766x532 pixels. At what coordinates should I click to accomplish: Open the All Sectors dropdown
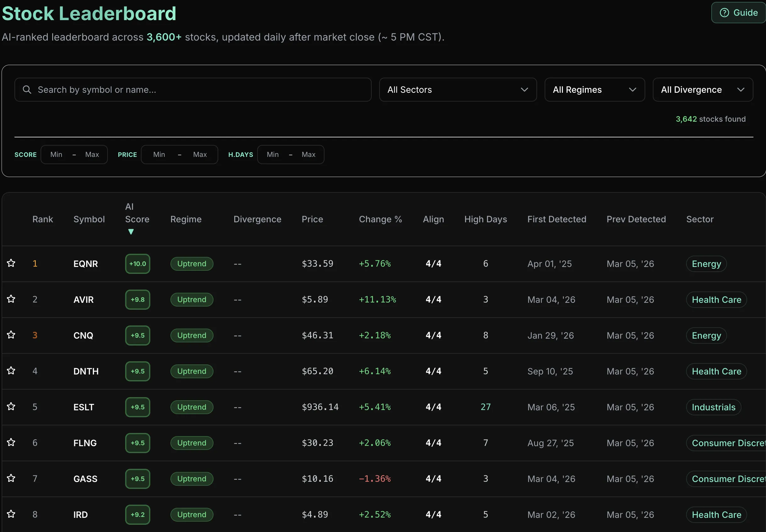coord(458,90)
